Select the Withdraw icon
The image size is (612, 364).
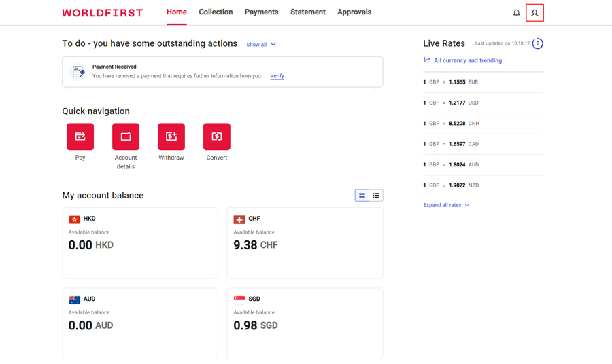point(171,136)
